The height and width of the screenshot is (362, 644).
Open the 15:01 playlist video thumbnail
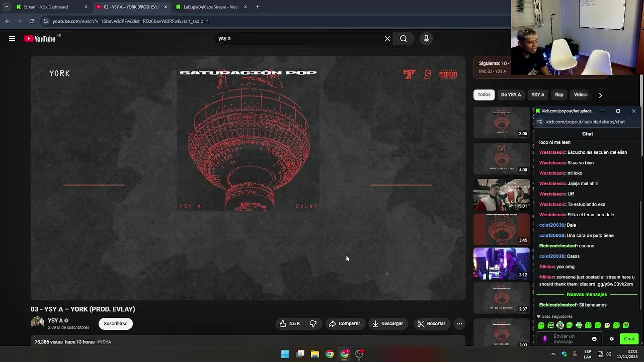pos(502,195)
